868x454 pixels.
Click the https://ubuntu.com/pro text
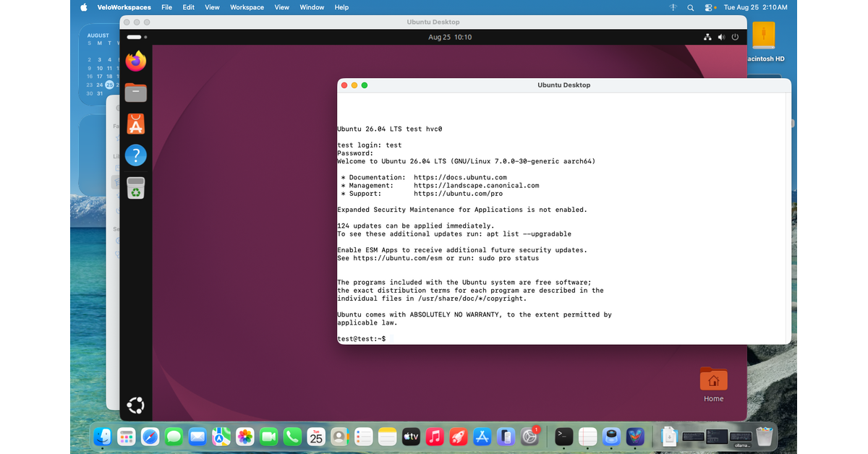coord(458,194)
